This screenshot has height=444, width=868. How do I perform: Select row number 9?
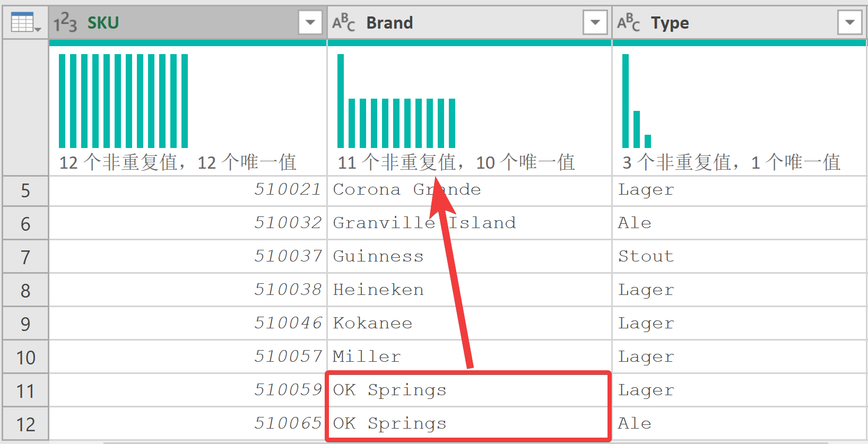pyautogui.click(x=25, y=324)
